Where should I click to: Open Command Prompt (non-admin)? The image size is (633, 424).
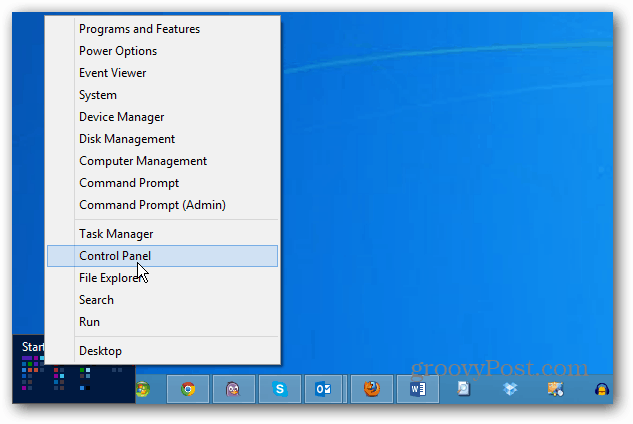[x=162, y=183]
